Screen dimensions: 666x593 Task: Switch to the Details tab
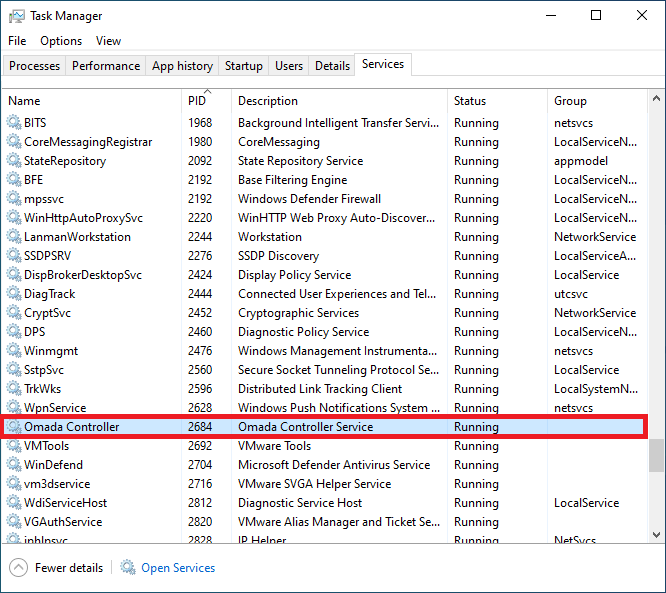[332, 66]
